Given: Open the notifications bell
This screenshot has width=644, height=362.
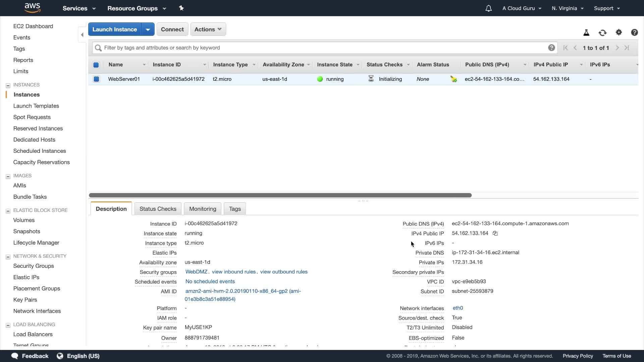Looking at the screenshot, I should 488,8.
